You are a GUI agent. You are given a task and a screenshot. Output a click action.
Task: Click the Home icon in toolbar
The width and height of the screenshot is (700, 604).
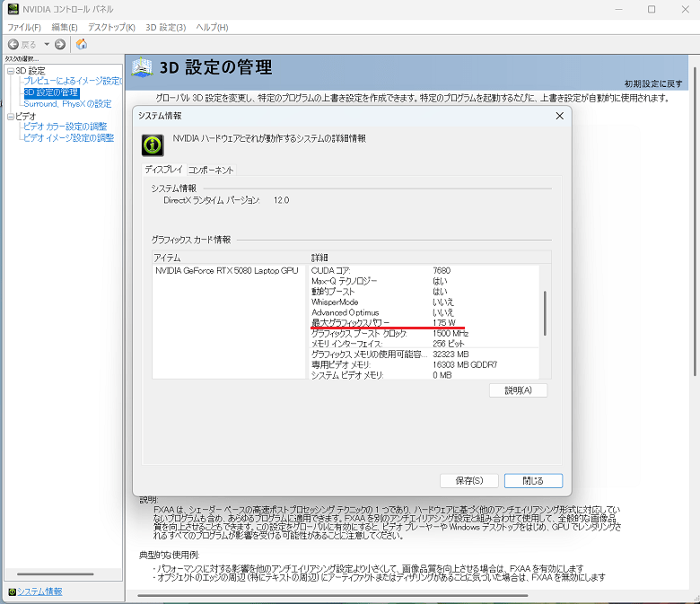click(82, 44)
